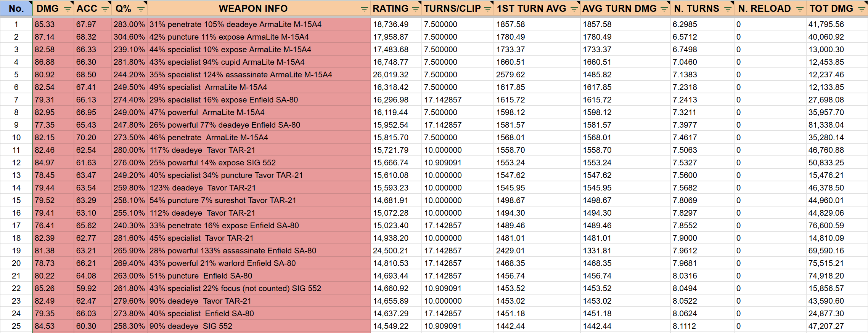Expand the TOT DMG filter dropdown
Image resolution: width=868 pixels, height=333 pixels.
coord(862,9)
